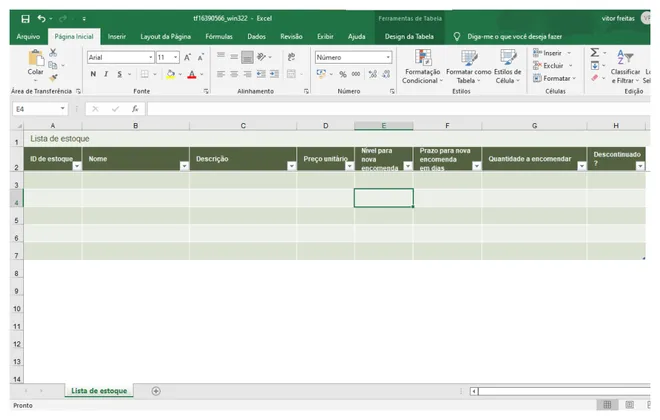
Task: Open filter dropdown for ID de estoque column
Action: [x=77, y=166]
